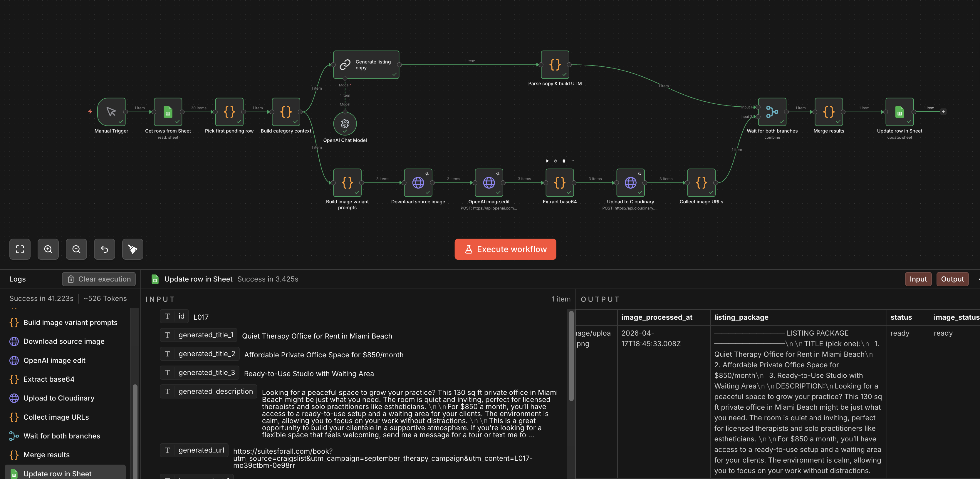Reset the canvas zoom level
This screenshot has height=479, width=980.
[x=104, y=249]
